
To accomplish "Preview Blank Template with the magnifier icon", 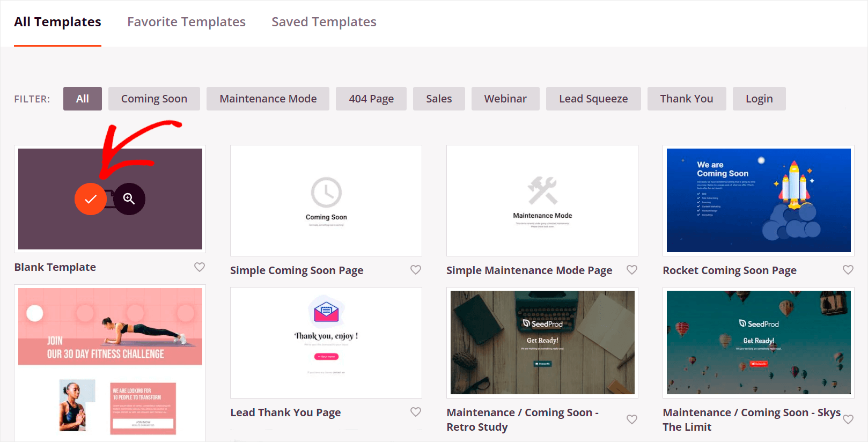I will 129,199.
